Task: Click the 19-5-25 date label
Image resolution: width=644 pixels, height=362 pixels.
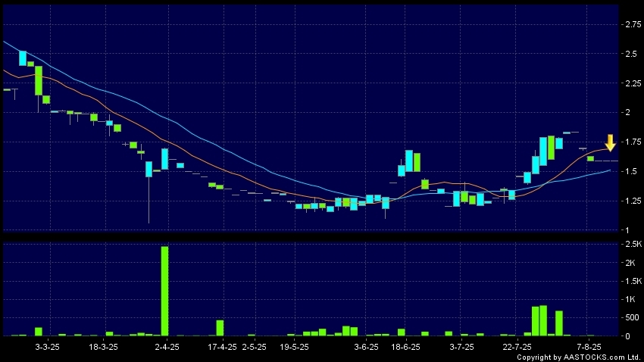Action: (294, 347)
